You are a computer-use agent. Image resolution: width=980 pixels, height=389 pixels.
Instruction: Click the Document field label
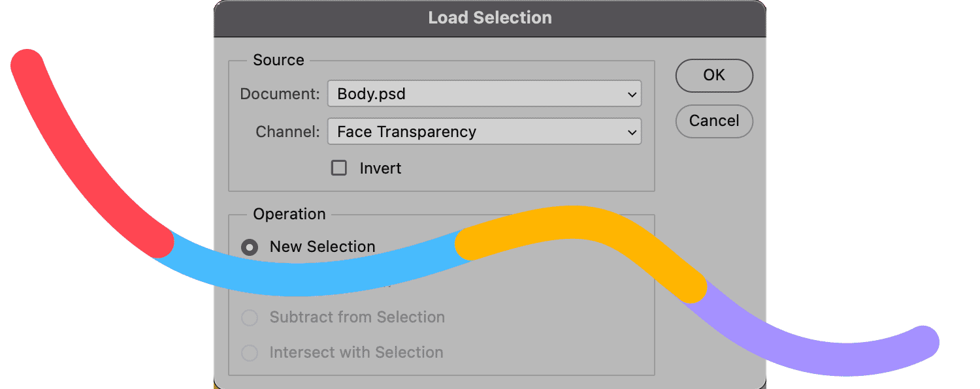pos(280,94)
